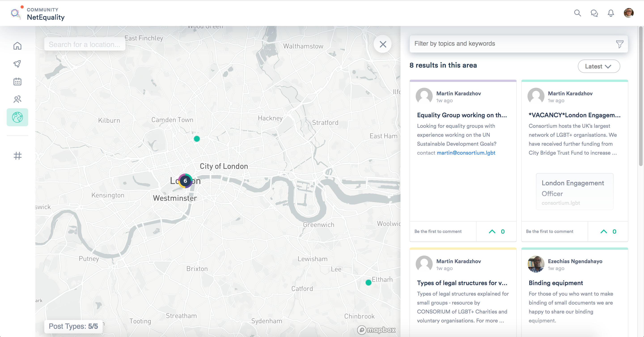644x337 pixels.
Task: View Ezechias Ngendahayo's profile photo
Action: pos(536,264)
